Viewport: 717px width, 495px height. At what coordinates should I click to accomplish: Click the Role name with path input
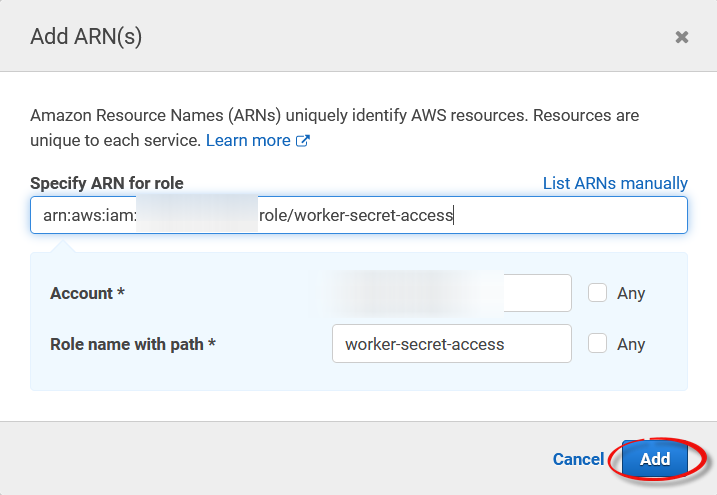tap(451, 343)
